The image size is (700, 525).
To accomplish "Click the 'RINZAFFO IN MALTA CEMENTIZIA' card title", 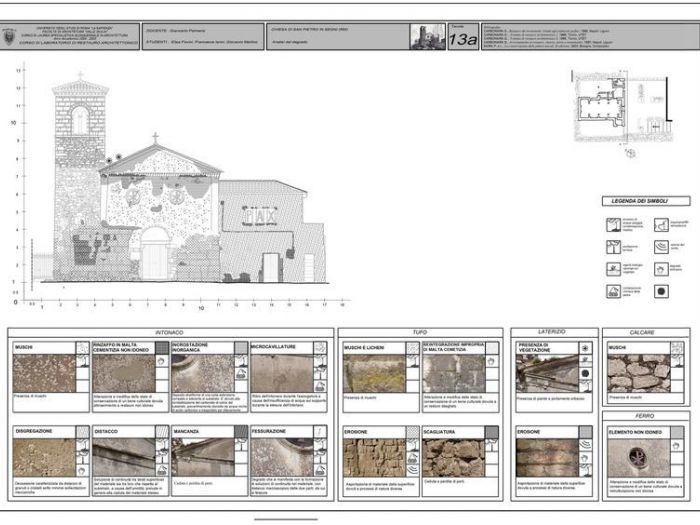I will [121, 347].
